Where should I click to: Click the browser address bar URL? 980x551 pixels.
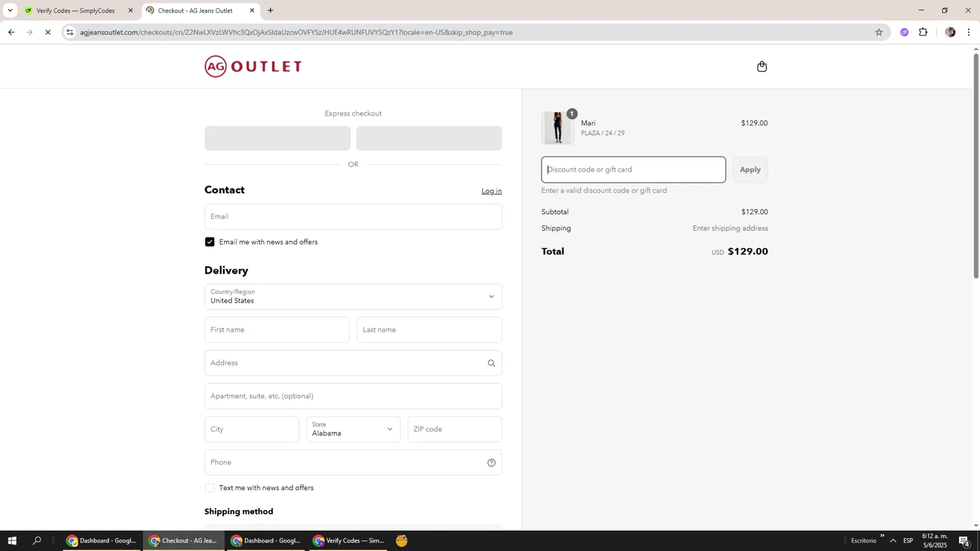point(297,32)
